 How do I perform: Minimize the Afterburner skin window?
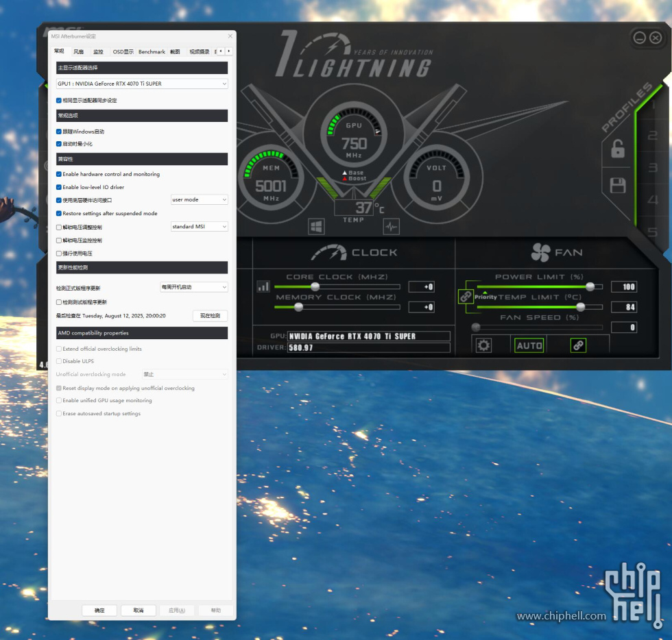click(639, 38)
